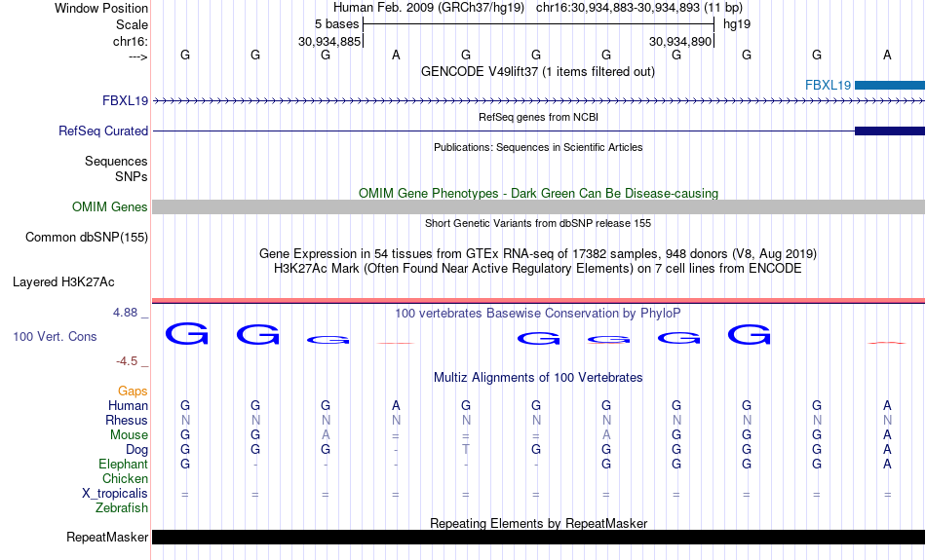926x560 pixels.
Task: Click the Elephant species row label
Action: click(123, 464)
